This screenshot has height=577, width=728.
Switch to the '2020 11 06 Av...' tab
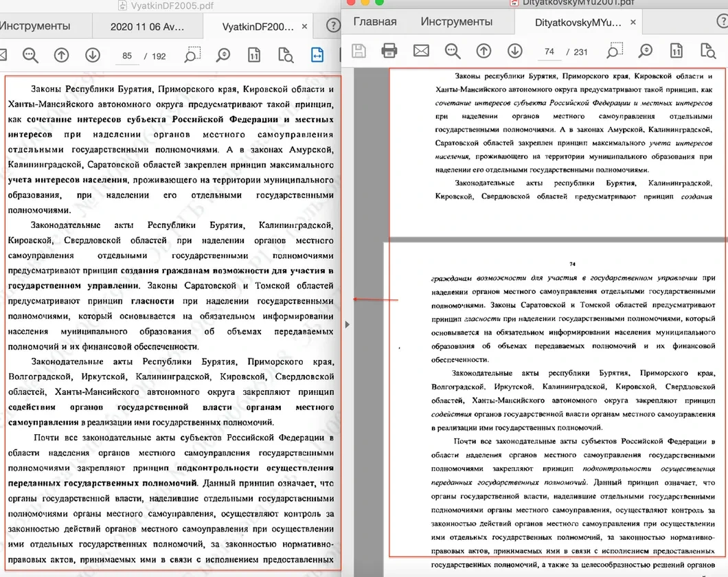147,27
